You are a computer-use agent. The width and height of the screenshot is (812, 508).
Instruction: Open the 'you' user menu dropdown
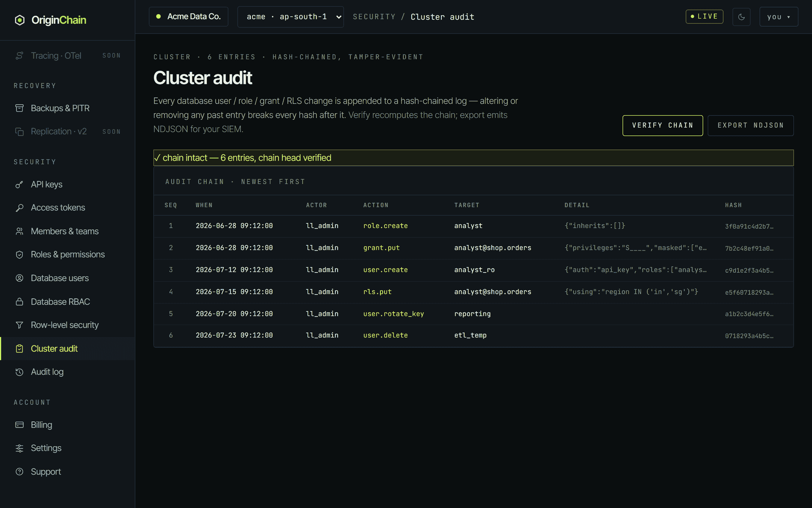click(779, 17)
